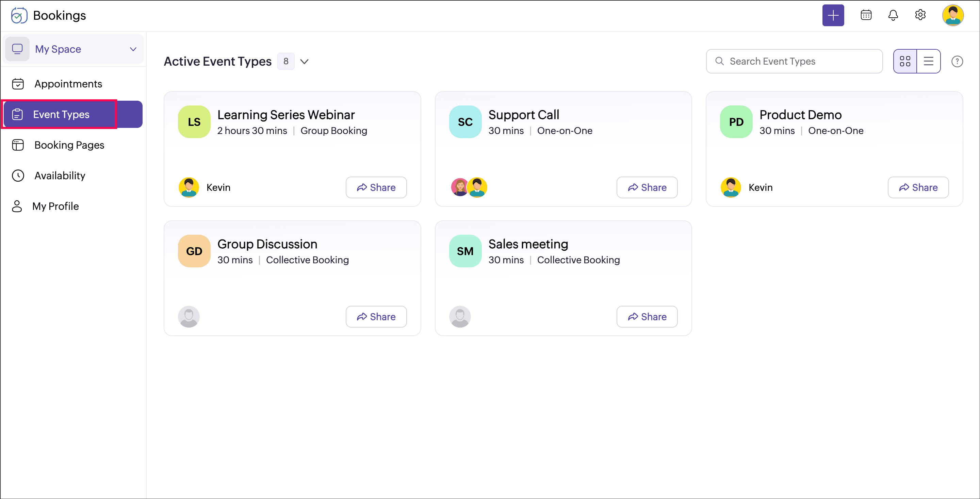The width and height of the screenshot is (980, 499).
Task: Click the LS Learning Series Webinar badge
Action: 194,122
